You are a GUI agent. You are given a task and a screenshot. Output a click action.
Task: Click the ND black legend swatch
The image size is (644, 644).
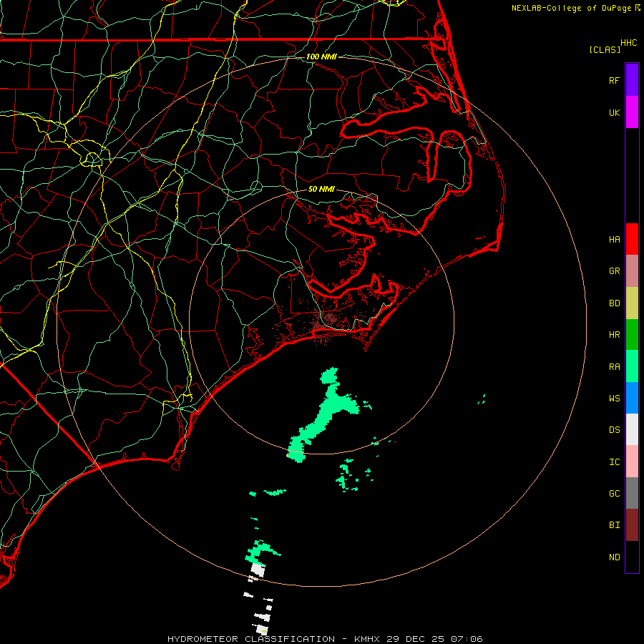tap(632, 557)
